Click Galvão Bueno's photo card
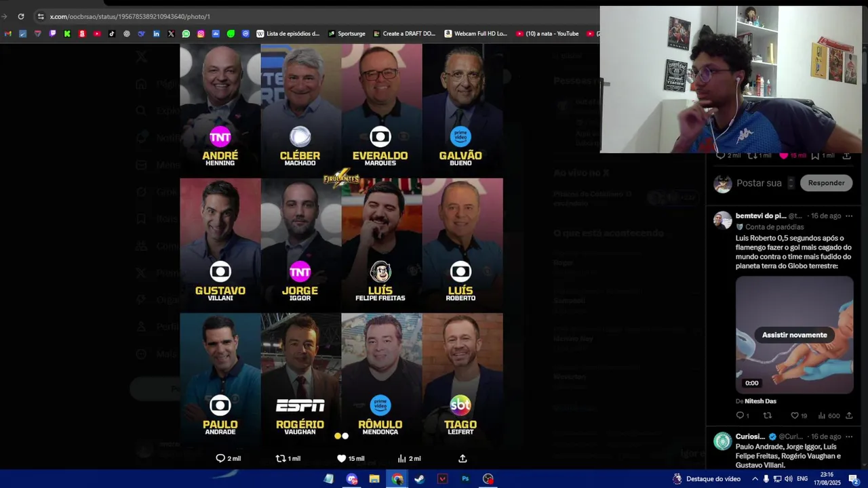 pos(462,110)
